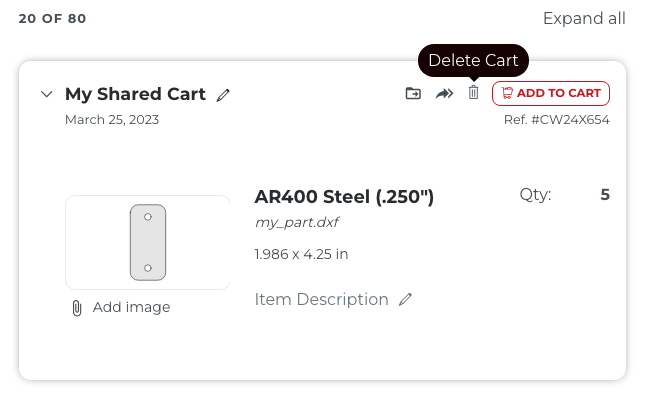Viewport: 658px width, 402px height.
Task: Click the trash icon to delete cart
Action: [x=474, y=93]
